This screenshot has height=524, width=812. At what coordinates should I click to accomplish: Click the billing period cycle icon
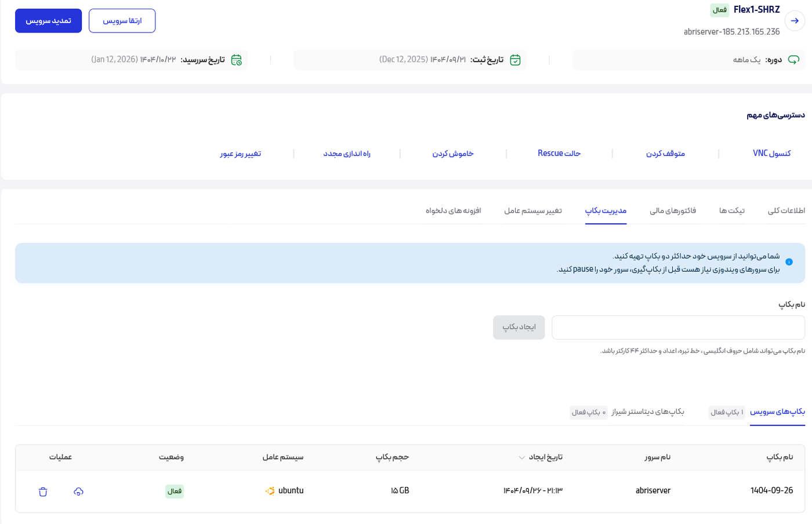(x=793, y=60)
